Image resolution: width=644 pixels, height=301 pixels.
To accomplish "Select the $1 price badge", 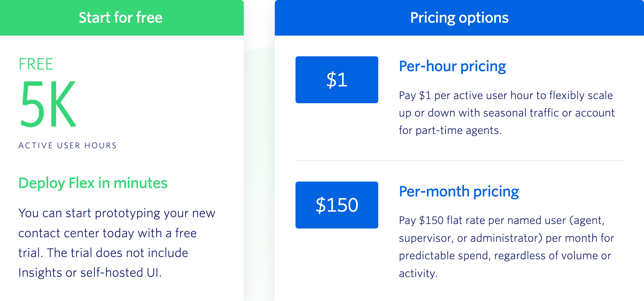I will click(x=337, y=80).
